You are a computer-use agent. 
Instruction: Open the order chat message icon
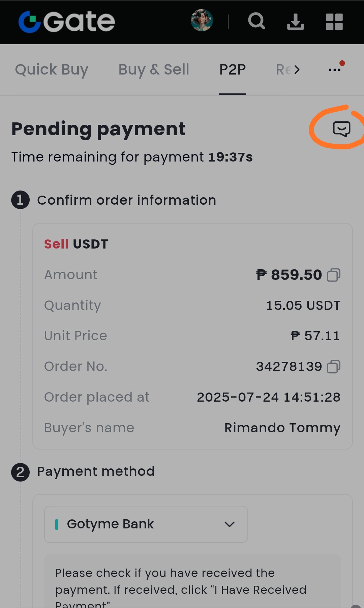click(341, 129)
